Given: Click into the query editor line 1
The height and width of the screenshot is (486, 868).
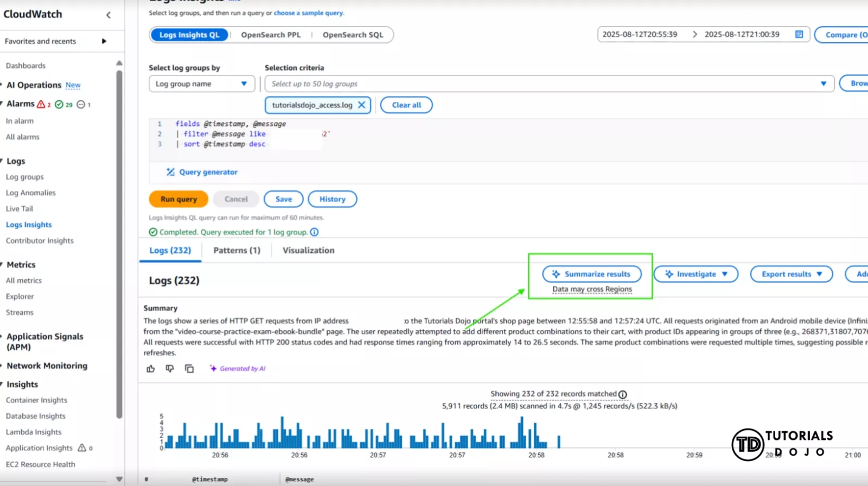Looking at the screenshot, I should (x=231, y=124).
